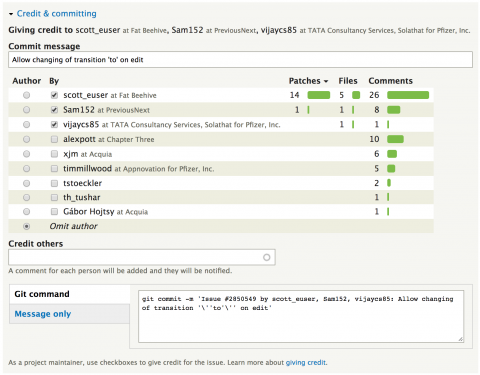480x375 pixels.
Task: Click alexpott at Chapter Three label
Action: [109, 139]
